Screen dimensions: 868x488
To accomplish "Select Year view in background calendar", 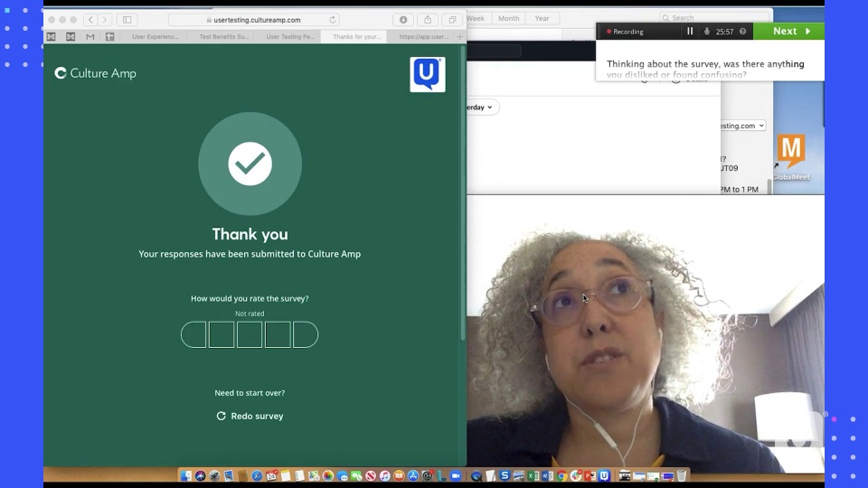I will click(x=542, y=18).
